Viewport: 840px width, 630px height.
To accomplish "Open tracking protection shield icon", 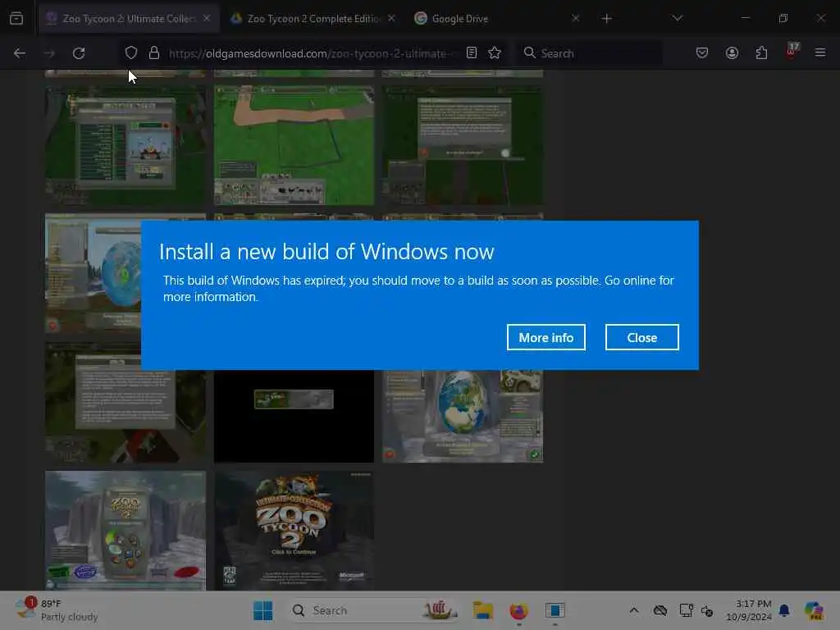I will [131, 53].
